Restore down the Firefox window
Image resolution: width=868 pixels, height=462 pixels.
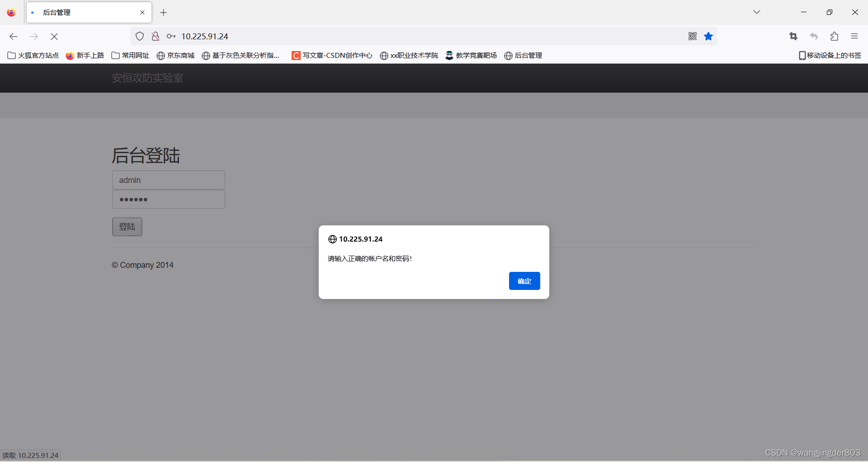click(x=830, y=12)
